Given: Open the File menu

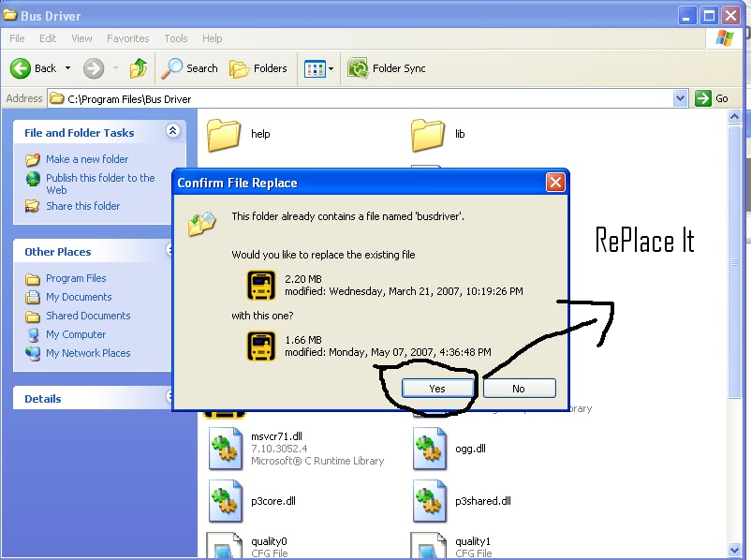Looking at the screenshot, I should pos(17,38).
